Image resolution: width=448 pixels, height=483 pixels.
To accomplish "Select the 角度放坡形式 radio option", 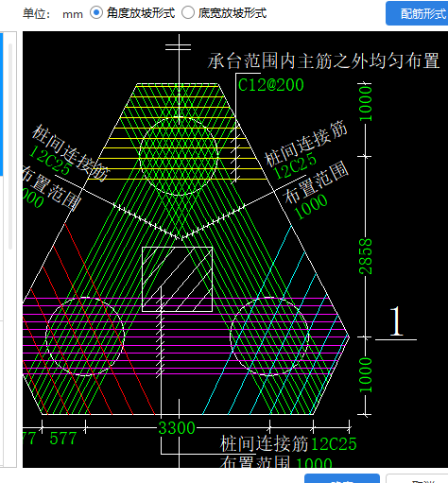I will (x=96, y=13).
